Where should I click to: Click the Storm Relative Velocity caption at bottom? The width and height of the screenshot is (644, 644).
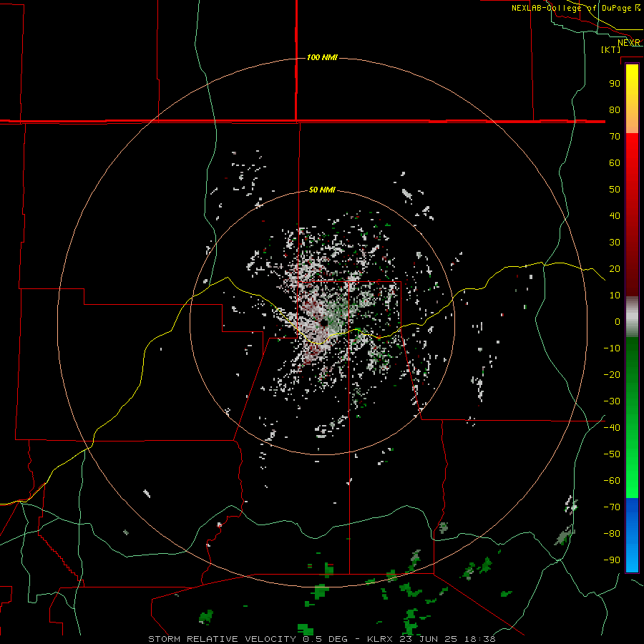(322, 639)
